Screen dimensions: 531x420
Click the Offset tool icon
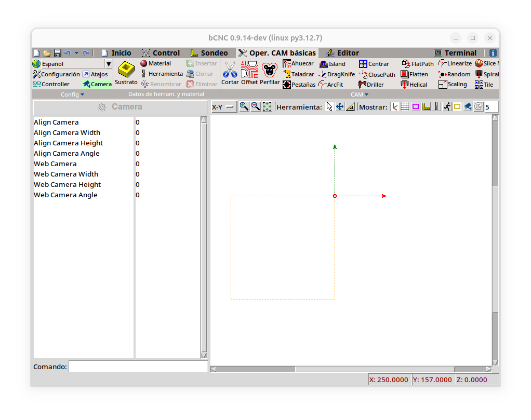249,73
